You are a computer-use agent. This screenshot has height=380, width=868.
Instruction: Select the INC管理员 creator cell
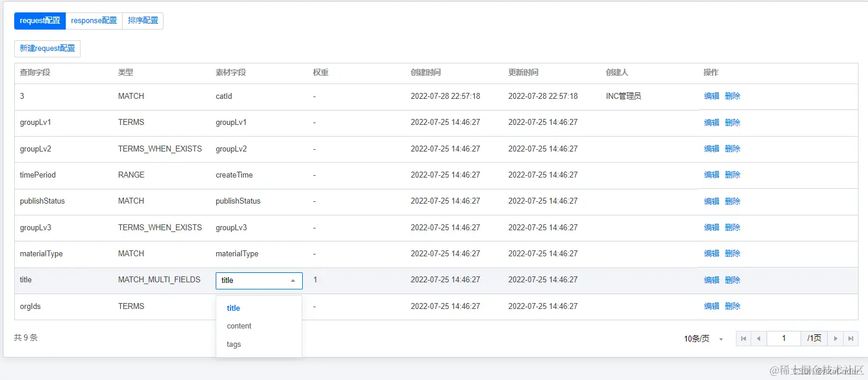click(623, 96)
